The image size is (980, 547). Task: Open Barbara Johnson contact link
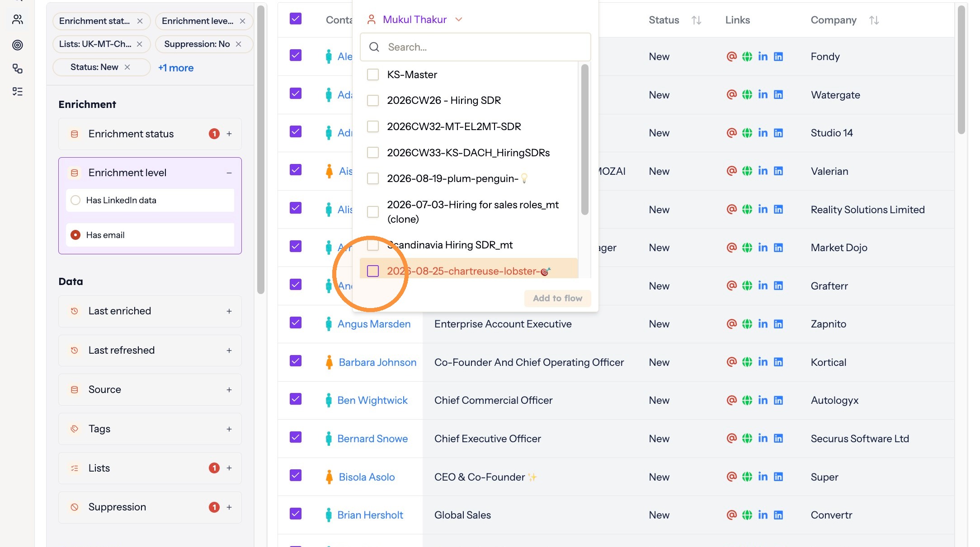(x=377, y=362)
